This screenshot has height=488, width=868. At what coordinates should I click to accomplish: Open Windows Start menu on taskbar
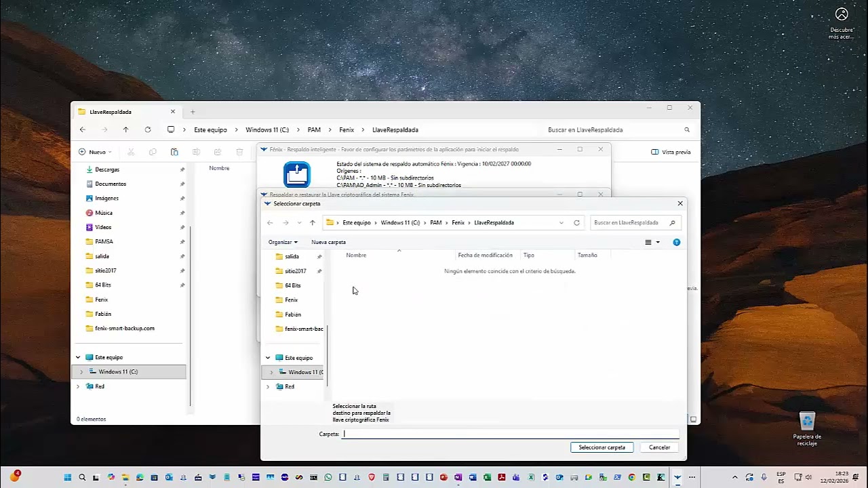click(68, 477)
